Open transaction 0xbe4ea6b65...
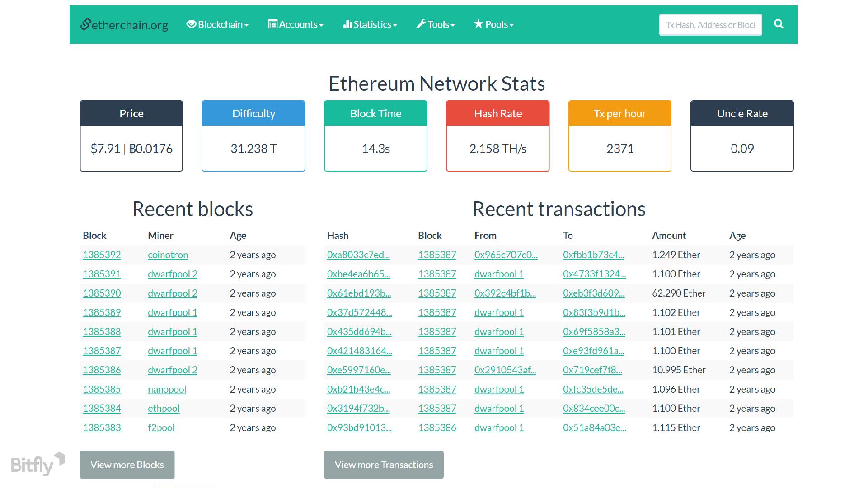 358,274
